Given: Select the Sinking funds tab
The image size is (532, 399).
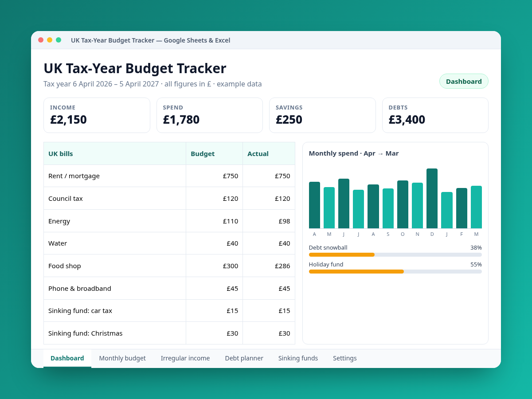Looking at the screenshot, I should pyautogui.click(x=298, y=358).
